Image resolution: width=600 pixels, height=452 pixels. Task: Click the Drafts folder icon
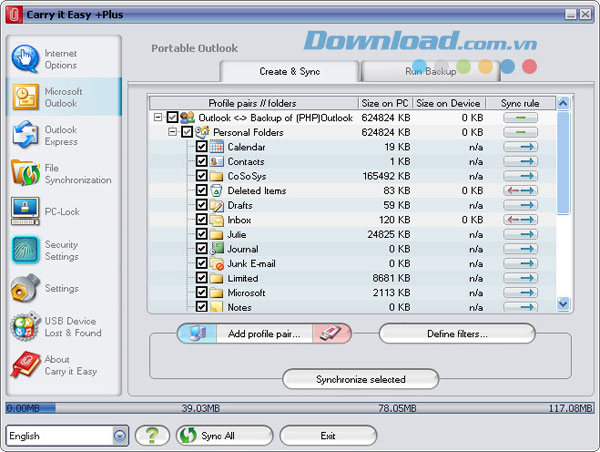click(217, 205)
